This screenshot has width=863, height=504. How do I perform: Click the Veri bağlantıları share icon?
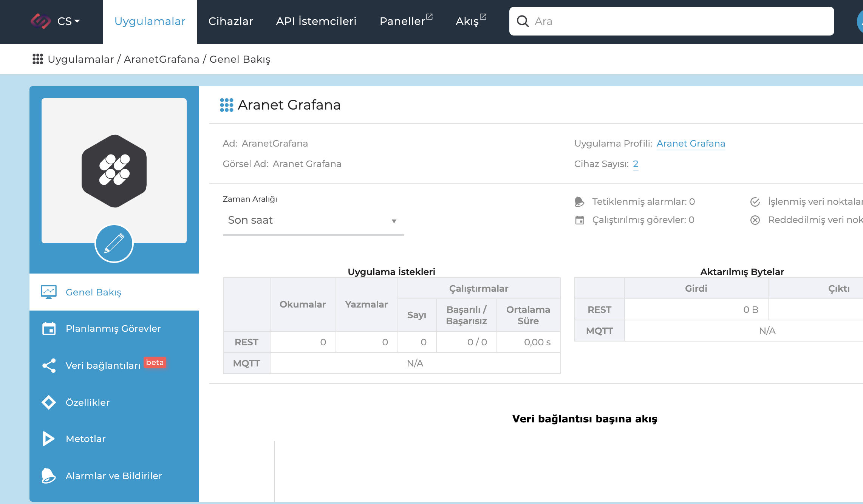[49, 365]
